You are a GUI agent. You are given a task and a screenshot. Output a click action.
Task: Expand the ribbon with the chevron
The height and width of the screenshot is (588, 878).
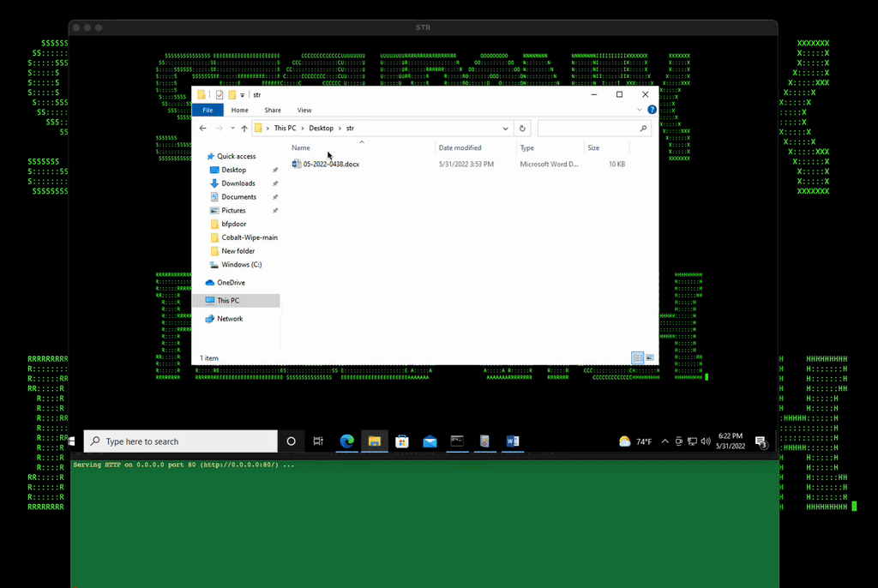coord(640,111)
